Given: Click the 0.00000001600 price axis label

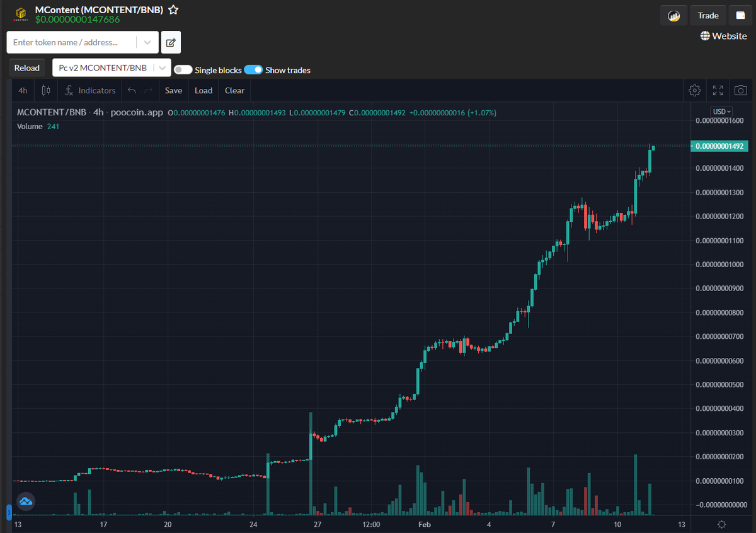Looking at the screenshot, I should (x=719, y=121).
